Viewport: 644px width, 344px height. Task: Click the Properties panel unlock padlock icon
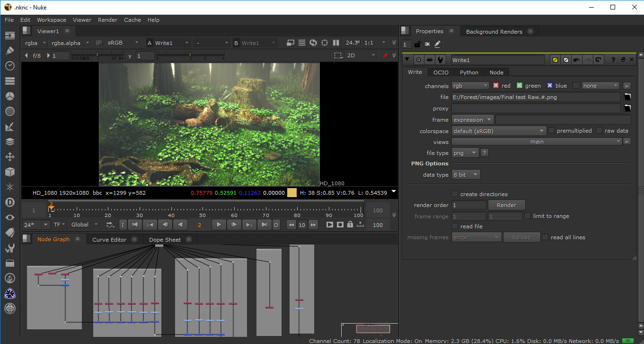click(x=417, y=44)
